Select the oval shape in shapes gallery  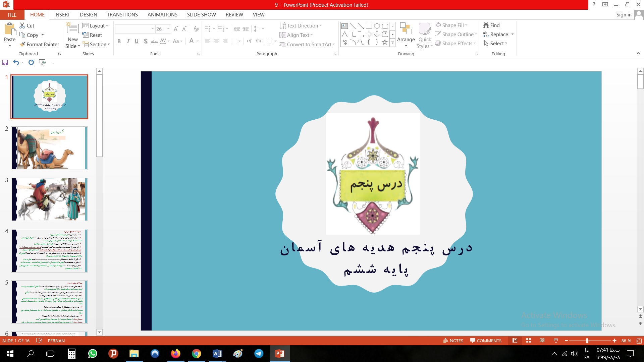[377, 26]
